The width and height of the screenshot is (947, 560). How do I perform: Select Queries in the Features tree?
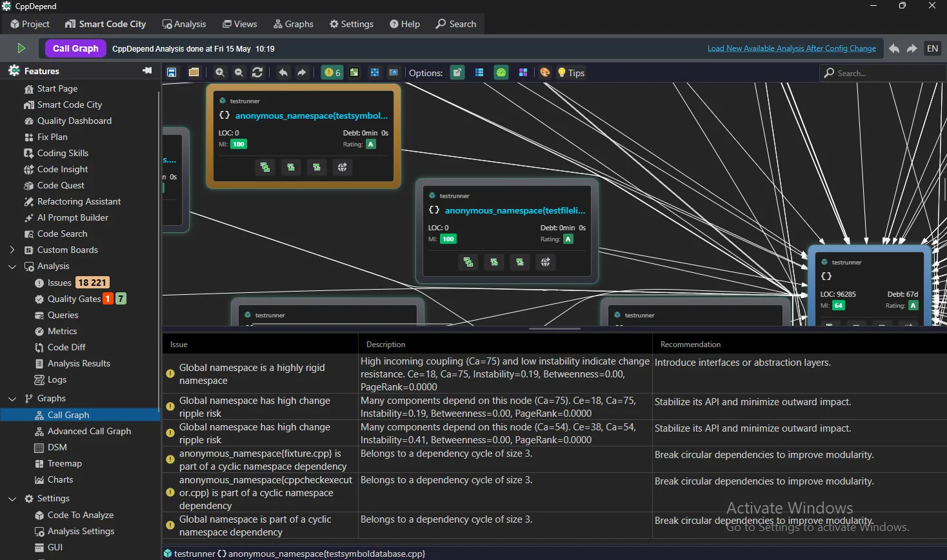click(63, 315)
